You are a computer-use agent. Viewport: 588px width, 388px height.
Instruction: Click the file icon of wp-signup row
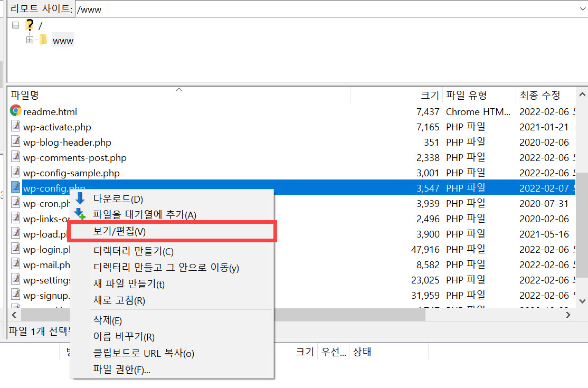pos(15,295)
